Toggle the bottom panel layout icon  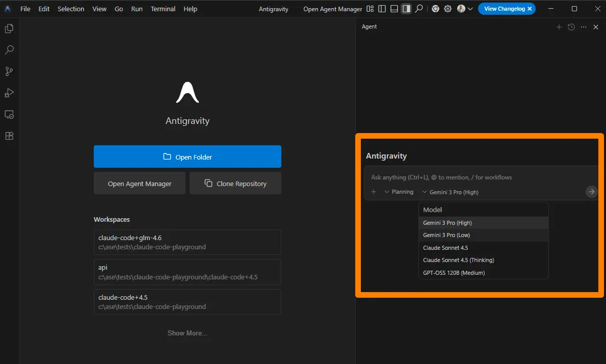coord(394,9)
